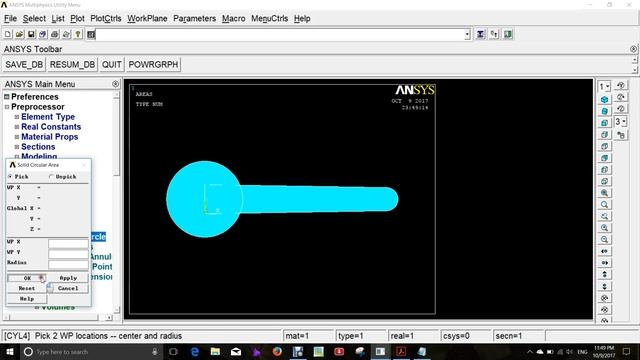The width and height of the screenshot is (640, 360).
Task: Open a database with the folder icon
Action: pos(19,34)
